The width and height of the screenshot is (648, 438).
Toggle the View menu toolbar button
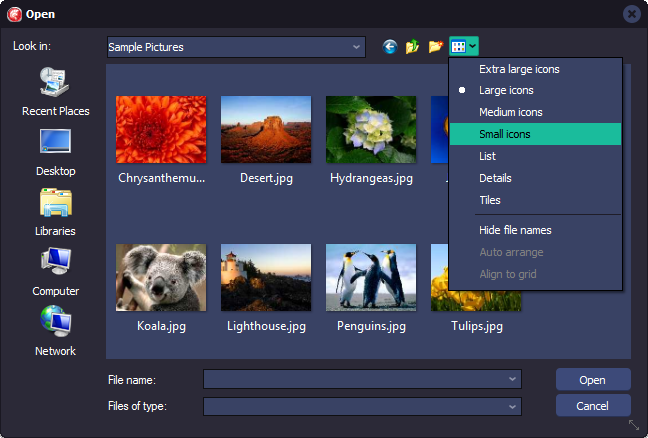click(464, 46)
